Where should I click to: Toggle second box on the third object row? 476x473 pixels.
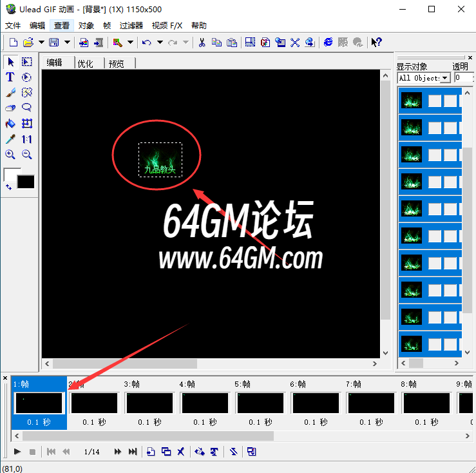(x=450, y=155)
